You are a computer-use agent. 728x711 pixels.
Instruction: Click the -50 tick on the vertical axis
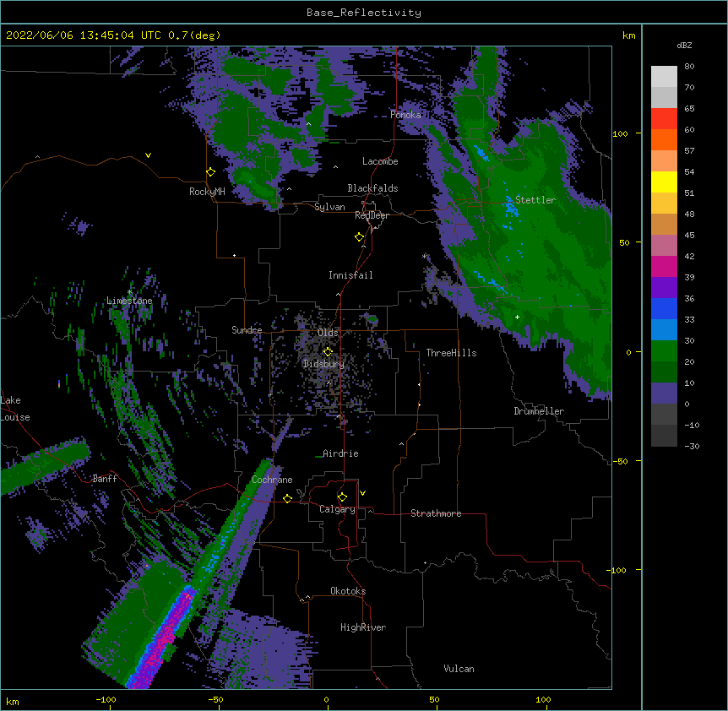[x=620, y=461]
